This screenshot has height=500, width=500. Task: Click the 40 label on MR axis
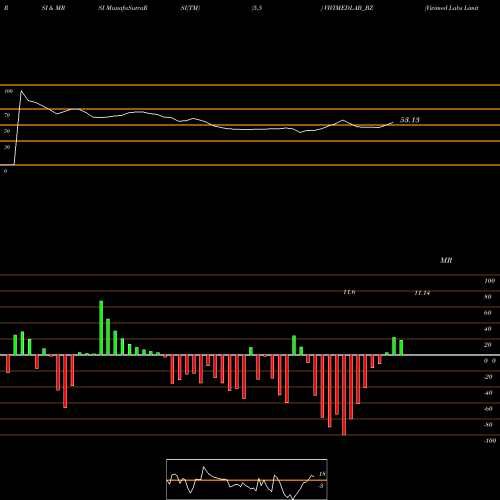click(488, 329)
